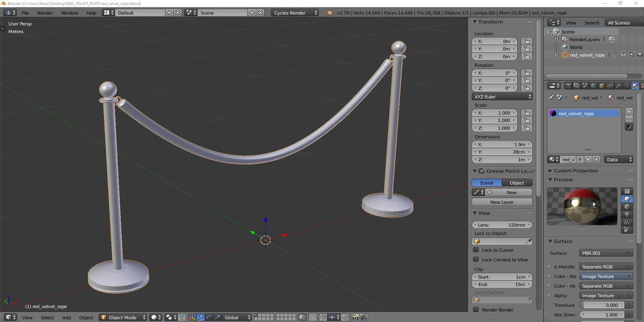The height and width of the screenshot is (322, 644).
Task: Open the Help menu
Action: click(x=91, y=13)
